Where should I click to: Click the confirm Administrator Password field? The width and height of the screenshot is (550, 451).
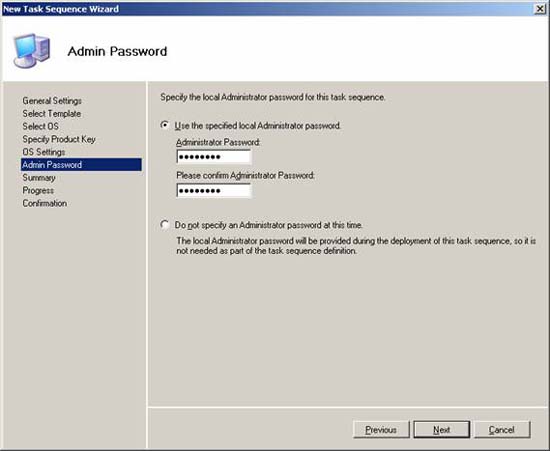214,191
